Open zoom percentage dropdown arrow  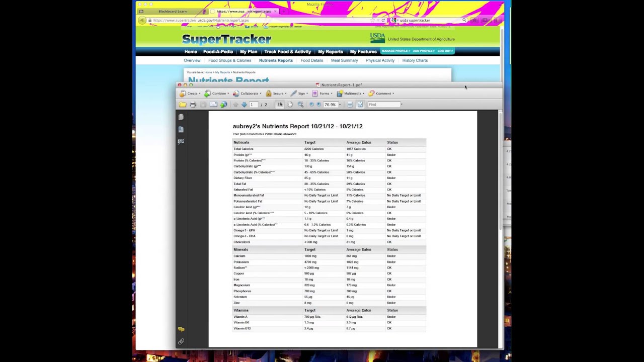340,105
